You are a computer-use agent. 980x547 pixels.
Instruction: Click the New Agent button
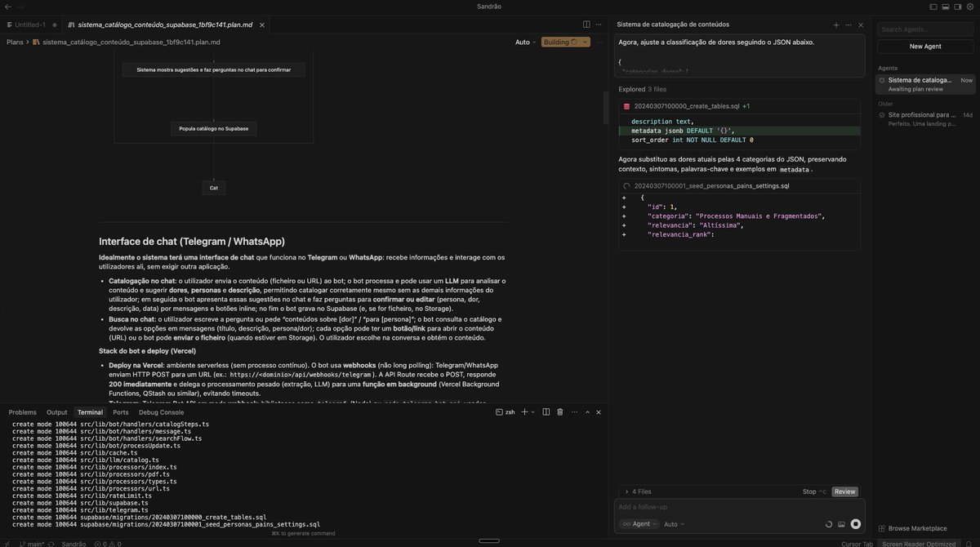click(925, 47)
